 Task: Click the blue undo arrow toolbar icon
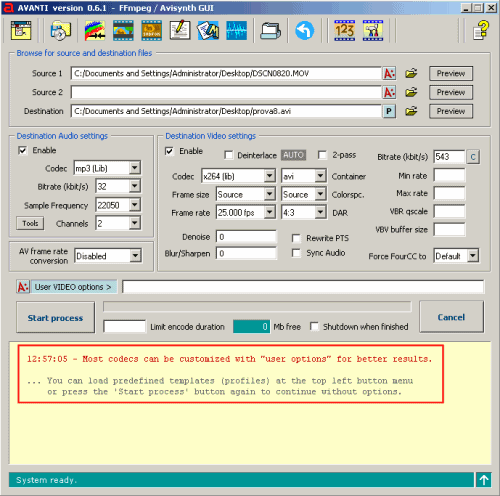[x=304, y=31]
